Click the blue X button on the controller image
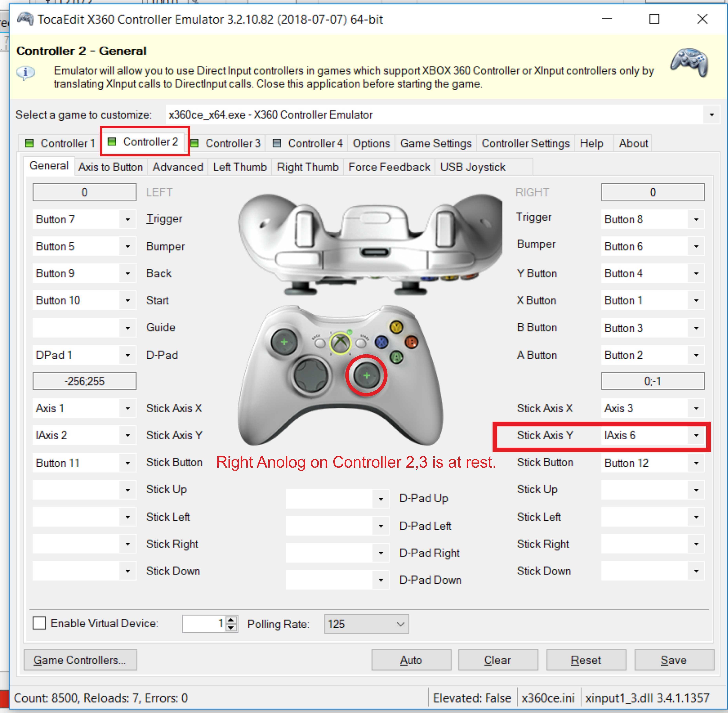This screenshot has width=728, height=713. [x=381, y=342]
